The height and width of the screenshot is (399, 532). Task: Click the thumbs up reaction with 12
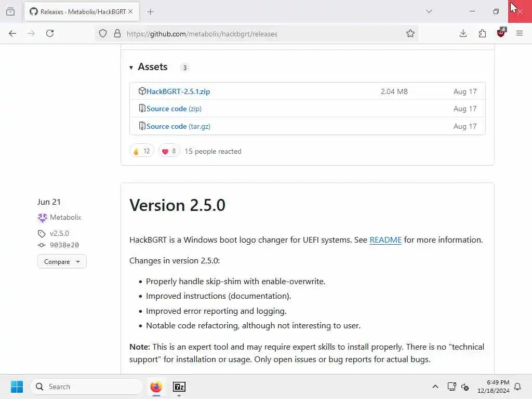pyautogui.click(x=142, y=151)
